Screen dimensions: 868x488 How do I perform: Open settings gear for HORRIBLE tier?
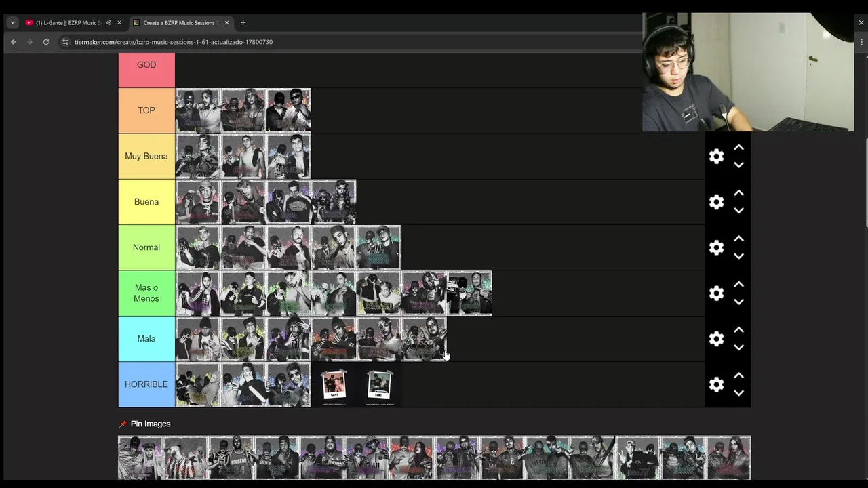click(716, 384)
